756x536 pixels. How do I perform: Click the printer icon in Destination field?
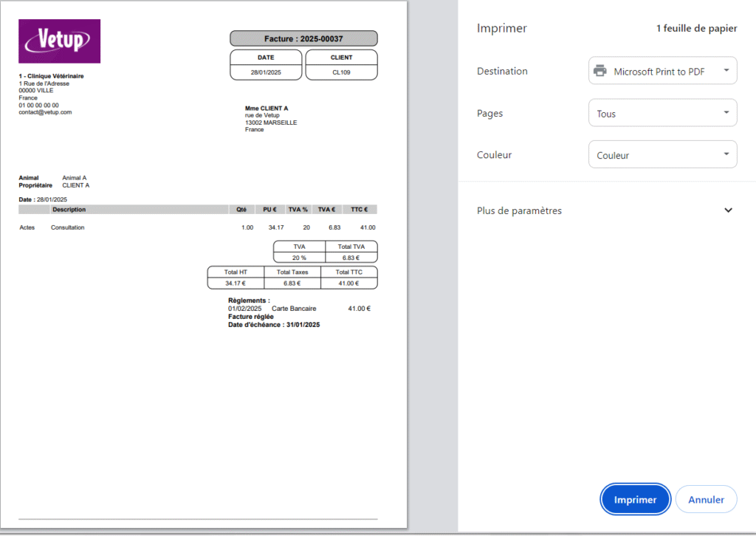[601, 72]
